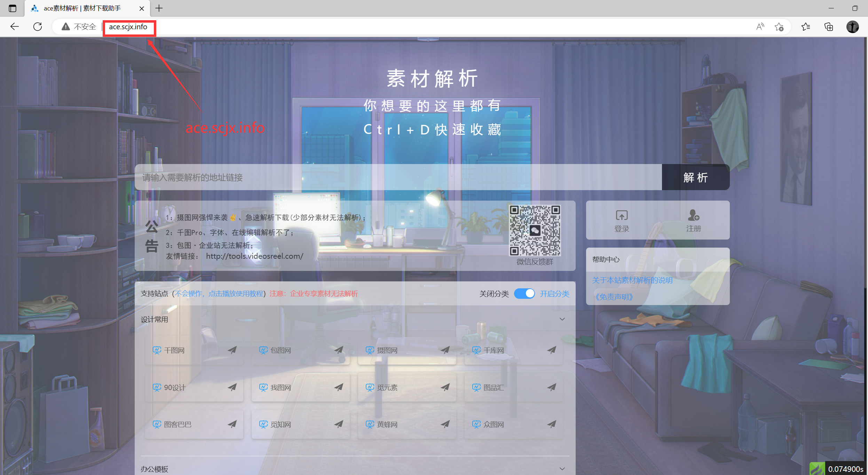Open the read aloud icon in address bar
Viewport: 868px width, 475px height.
760,26
